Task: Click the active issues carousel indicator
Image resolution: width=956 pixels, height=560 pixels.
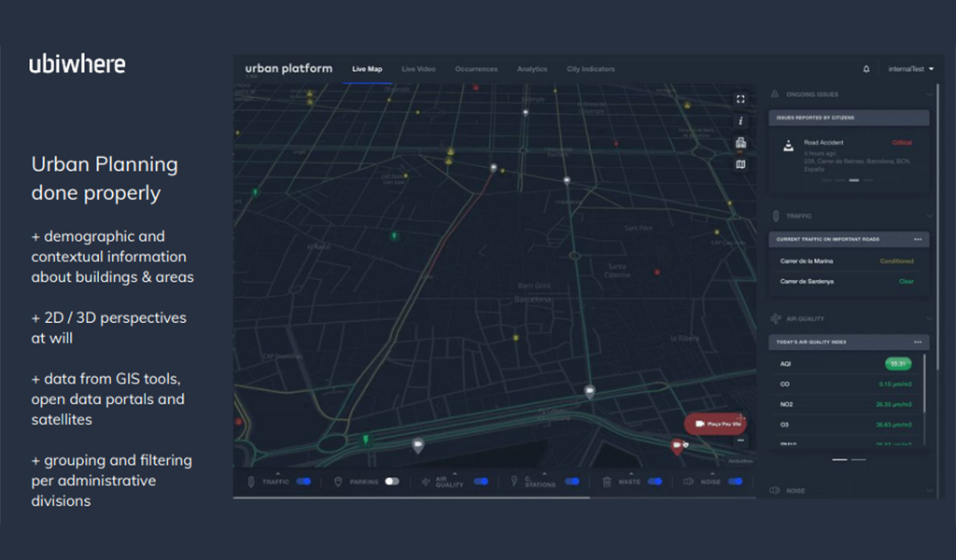Action: tap(854, 180)
